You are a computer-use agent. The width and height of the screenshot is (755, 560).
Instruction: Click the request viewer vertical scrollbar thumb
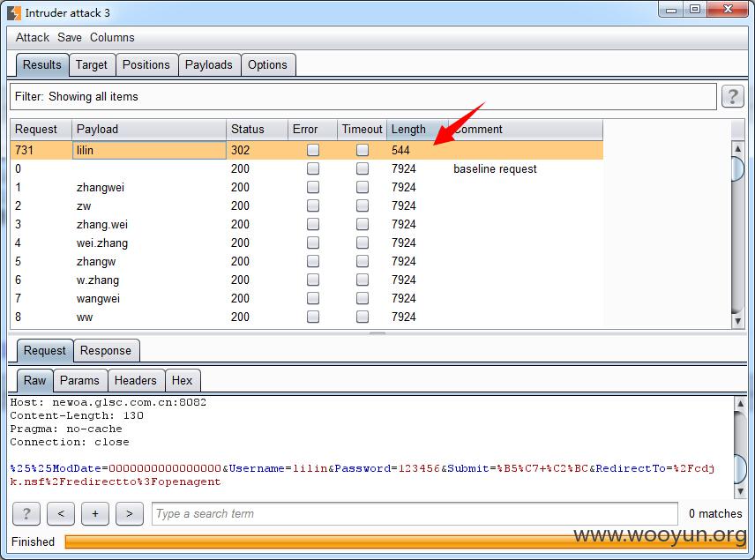pyautogui.click(x=740, y=468)
